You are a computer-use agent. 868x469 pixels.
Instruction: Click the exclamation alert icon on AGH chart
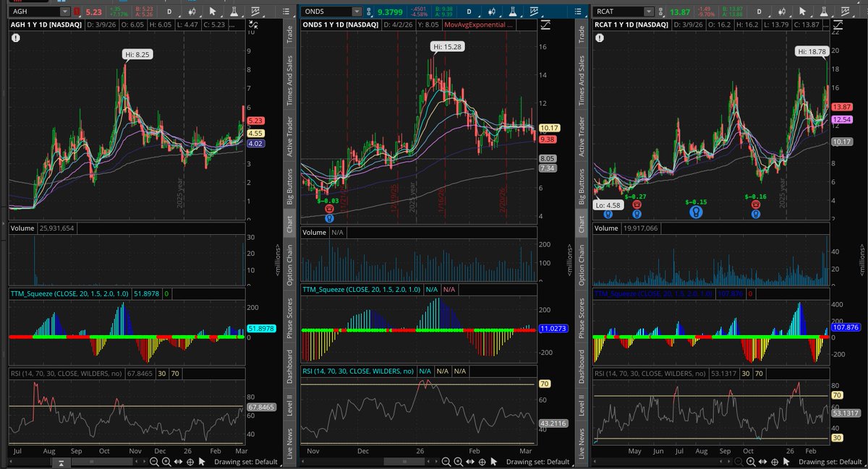point(15,38)
